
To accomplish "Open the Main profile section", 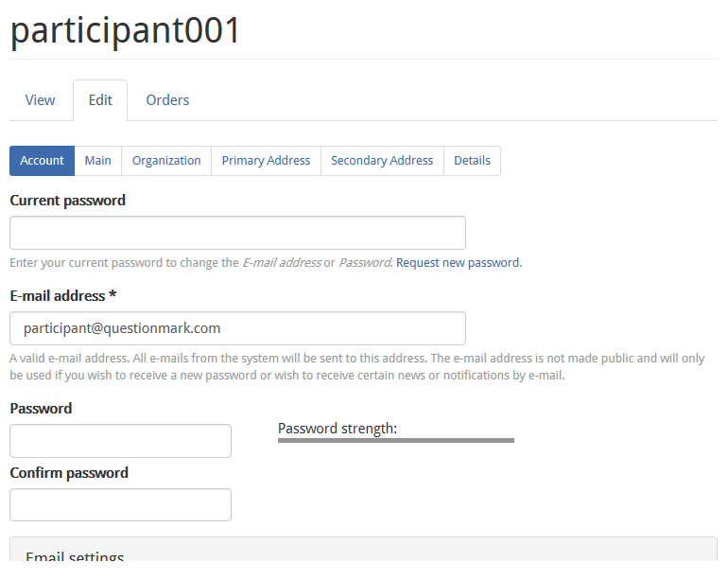I will 97,161.
